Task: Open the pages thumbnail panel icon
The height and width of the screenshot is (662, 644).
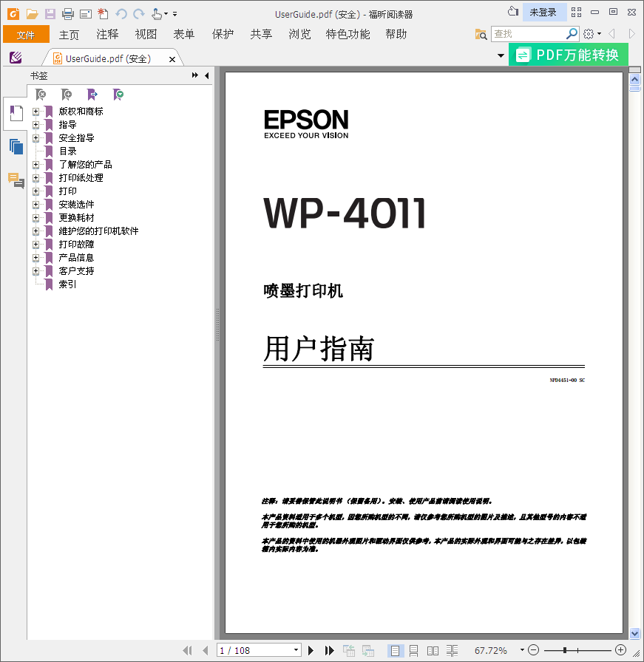Action: (x=16, y=146)
